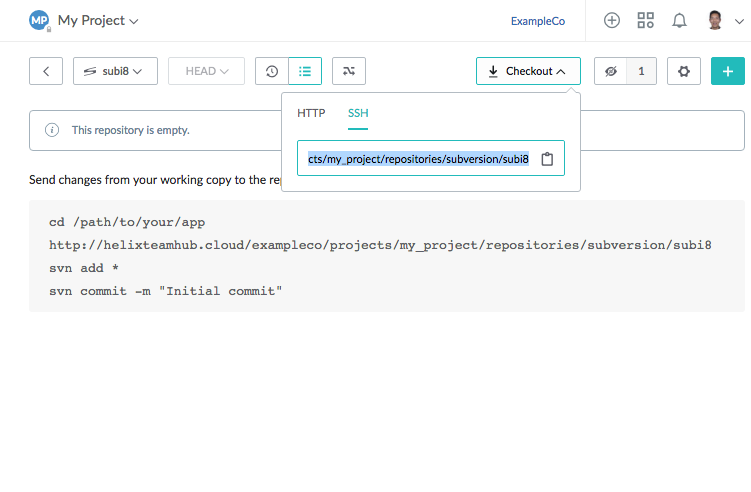Open the My Project switcher

98,20
